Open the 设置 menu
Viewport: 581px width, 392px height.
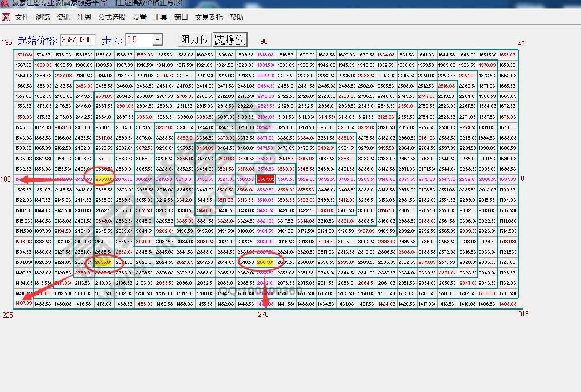pos(140,17)
